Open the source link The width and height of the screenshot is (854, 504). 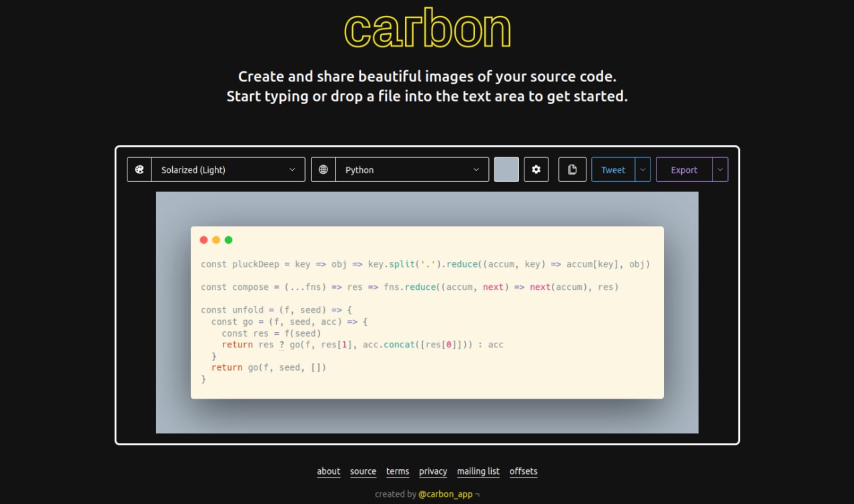point(363,471)
